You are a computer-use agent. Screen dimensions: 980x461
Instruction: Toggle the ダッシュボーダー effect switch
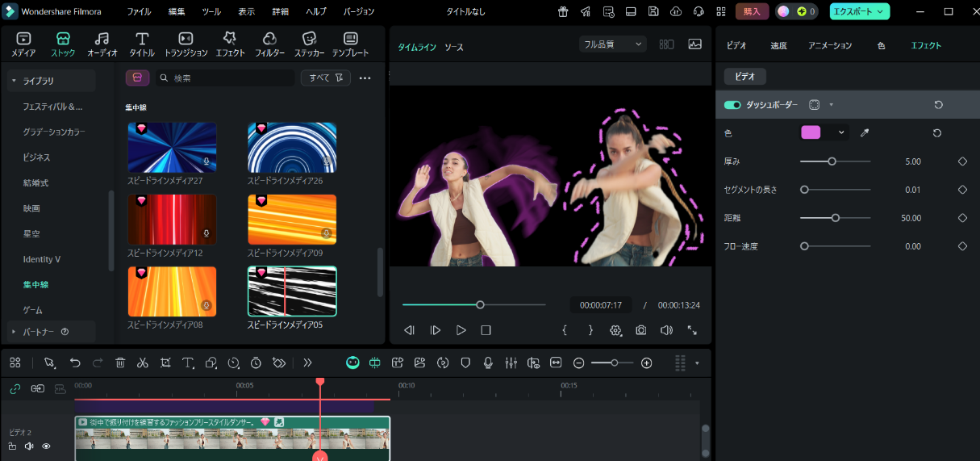[732, 105]
